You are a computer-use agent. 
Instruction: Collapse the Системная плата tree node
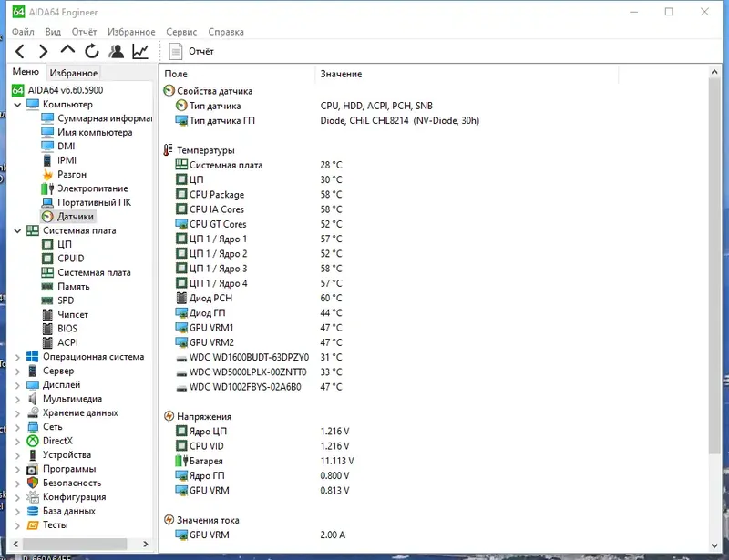tap(17, 230)
